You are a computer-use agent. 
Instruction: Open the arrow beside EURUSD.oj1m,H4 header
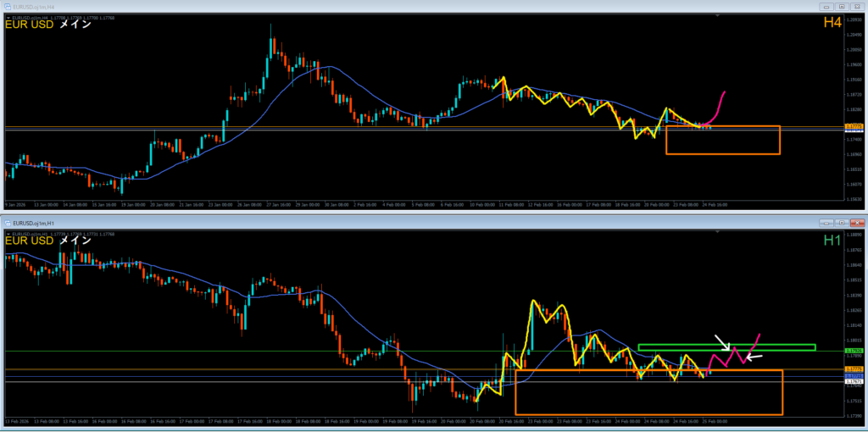click(8, 18)
